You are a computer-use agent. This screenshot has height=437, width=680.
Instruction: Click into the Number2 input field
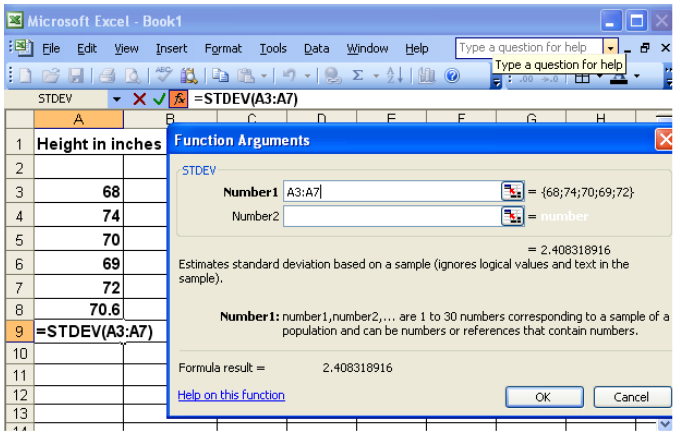pyautogui.click(x=390, y=216)
